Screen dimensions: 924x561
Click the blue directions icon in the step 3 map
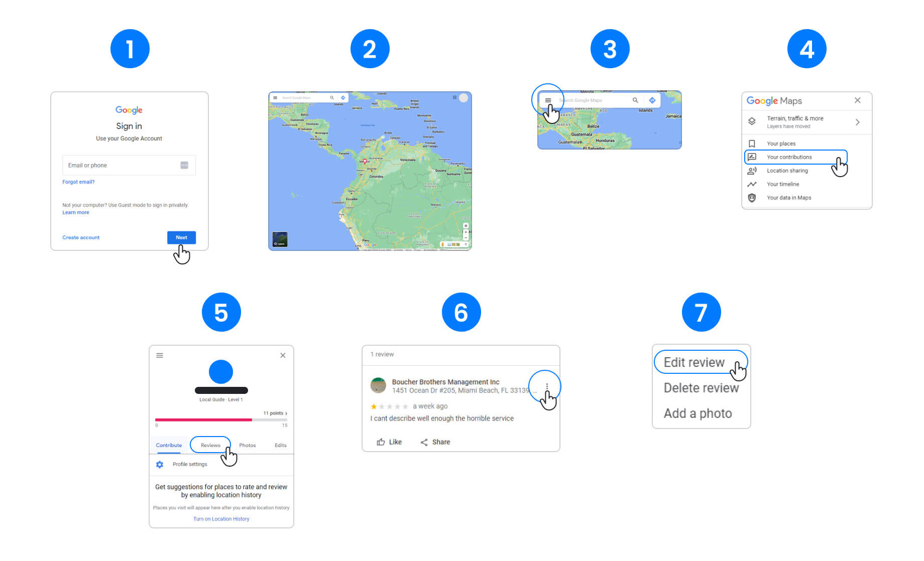pos(652,100)
